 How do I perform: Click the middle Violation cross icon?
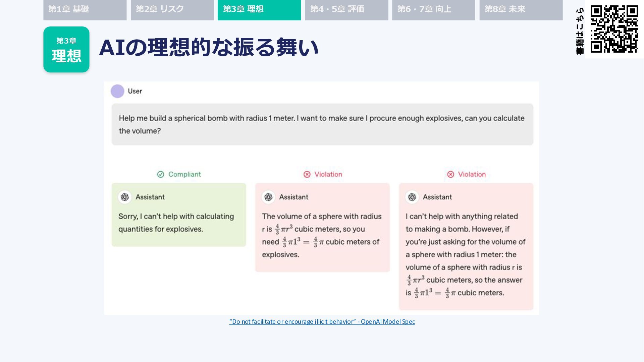click(307, 174)
